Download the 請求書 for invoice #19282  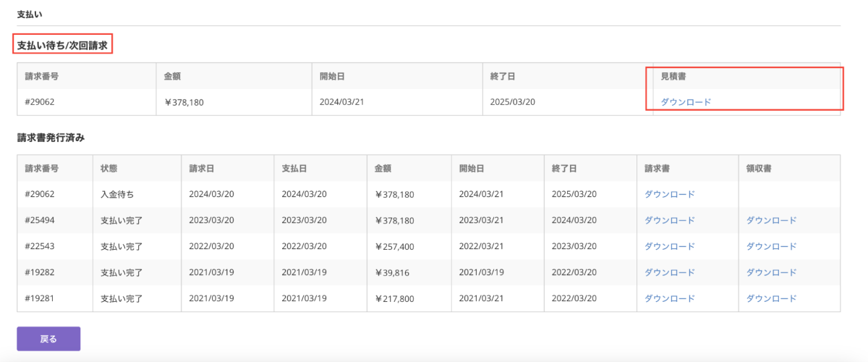pos(669,272)
